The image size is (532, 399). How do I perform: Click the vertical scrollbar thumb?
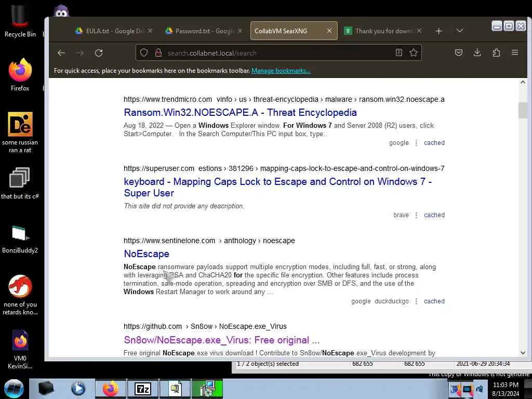pos(523,110)
